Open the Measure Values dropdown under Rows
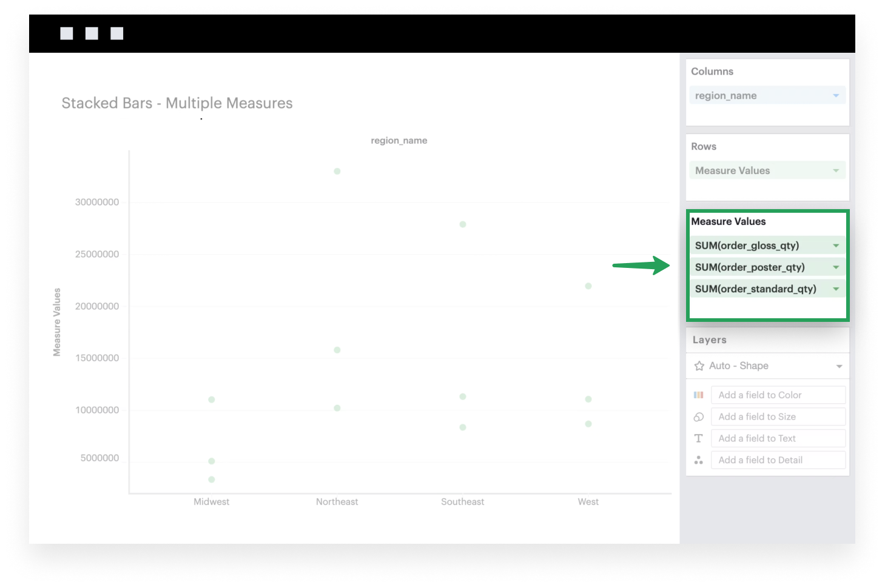Image resolution: width=885 pixels, height=588 pixels. pos(836,170)
